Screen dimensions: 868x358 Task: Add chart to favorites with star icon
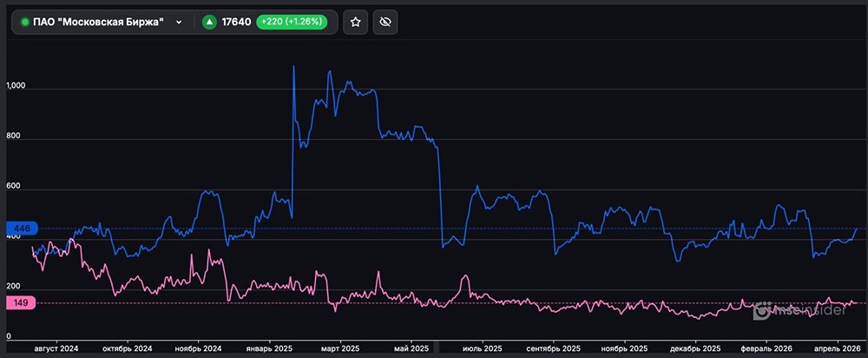[355, 23]
